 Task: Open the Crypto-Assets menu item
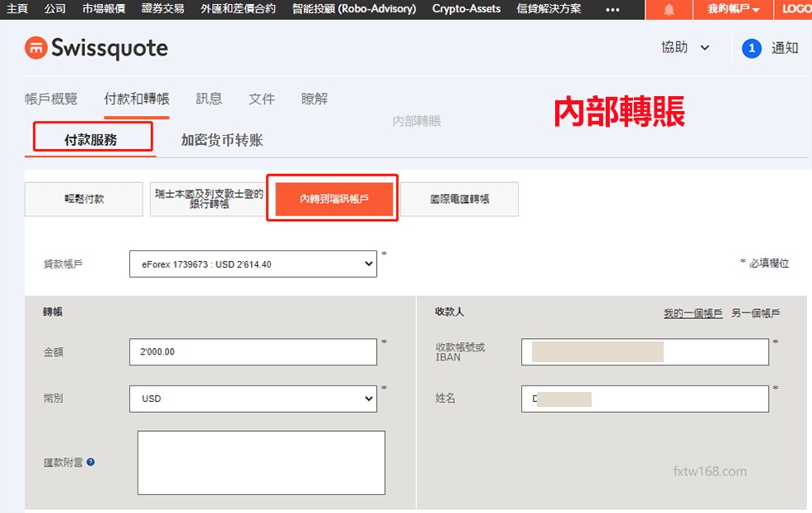[x=466, y=9]
